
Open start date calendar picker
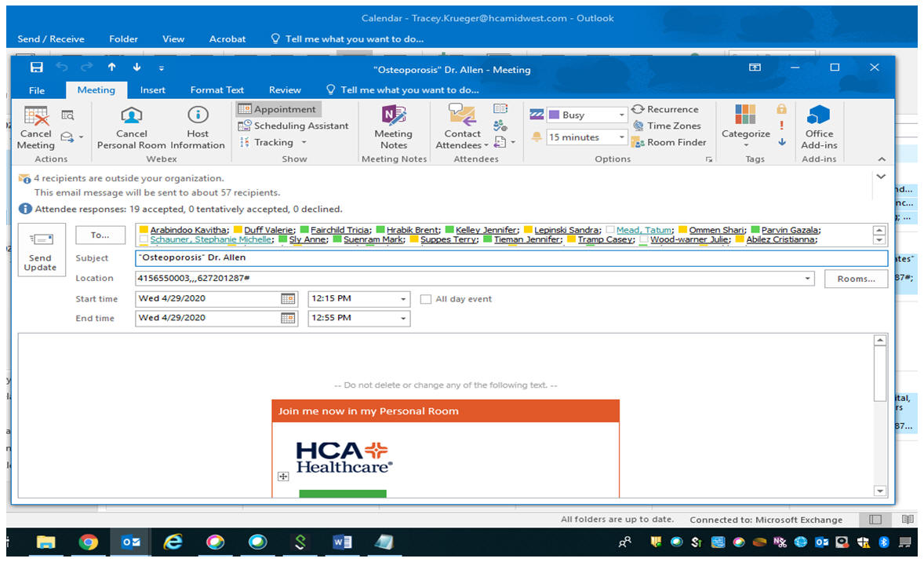288,299
